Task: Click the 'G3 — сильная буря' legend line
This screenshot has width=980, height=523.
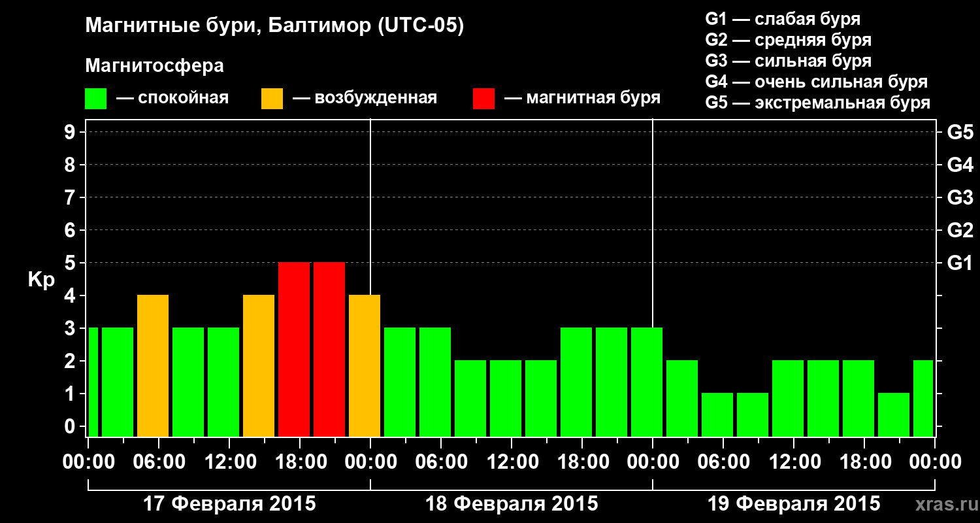Action: click(789, 61)
